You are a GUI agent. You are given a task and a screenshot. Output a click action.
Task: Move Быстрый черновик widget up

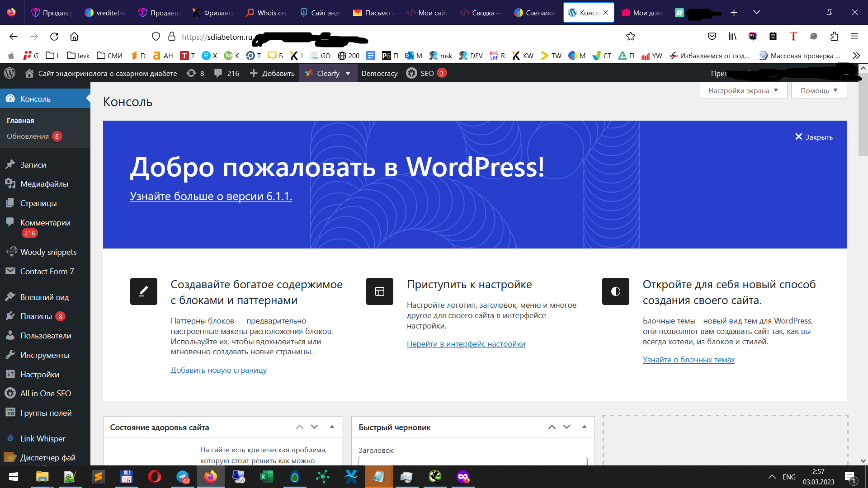pos(552,427)
